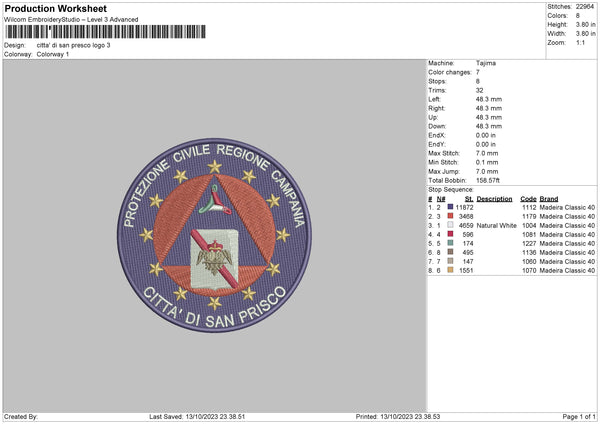Click the brown swatch for code 1136

click(450, 252)
